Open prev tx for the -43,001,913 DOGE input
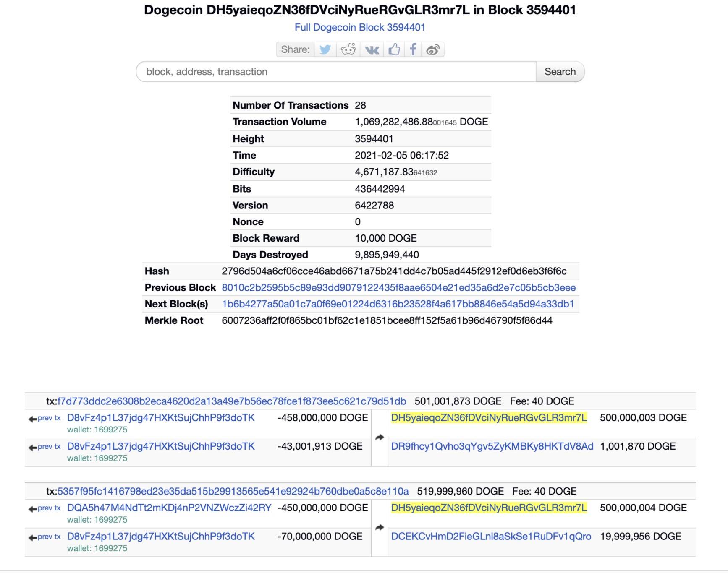This screenshot has width=728, height=573. (48, 447)
